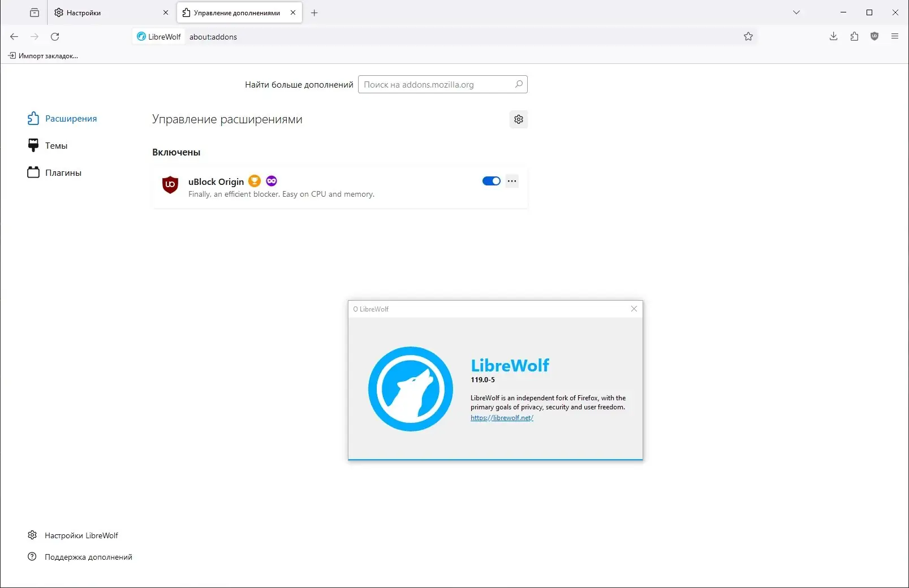
Task: Close the About LibreWolf dialog
Action: (634, 309)
